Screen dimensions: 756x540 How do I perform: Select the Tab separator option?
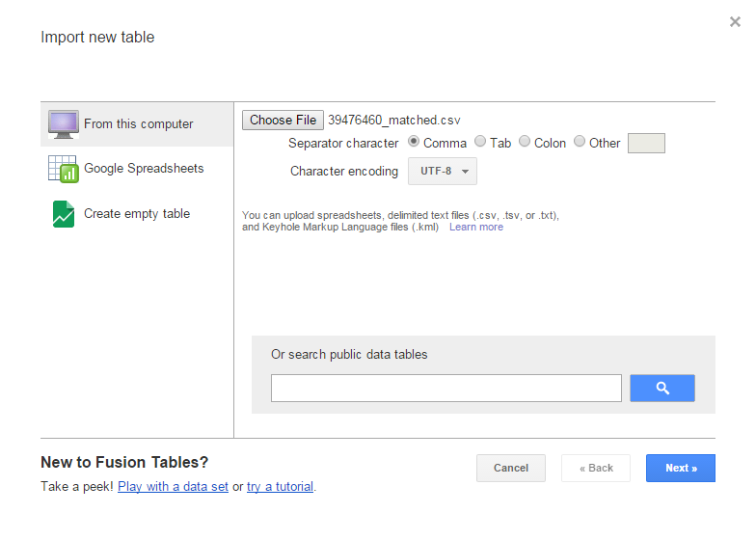click(x=480, y=141)
